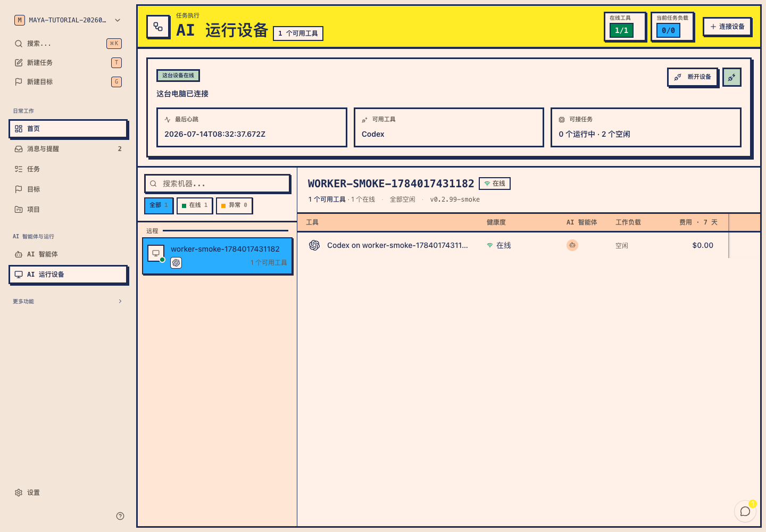Open the 项目 projects page
The width and height of the screenshot is (766, 532).
(x=68, y=210)
